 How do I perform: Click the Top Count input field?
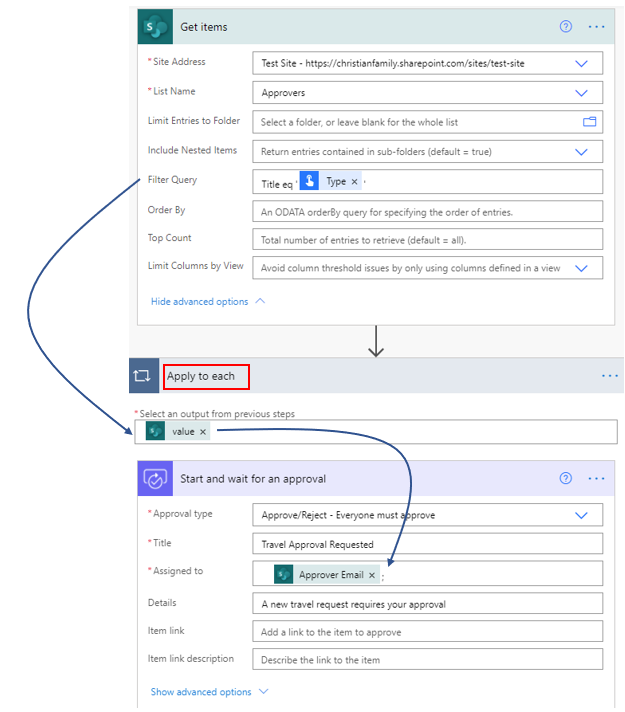click(427, 239)
